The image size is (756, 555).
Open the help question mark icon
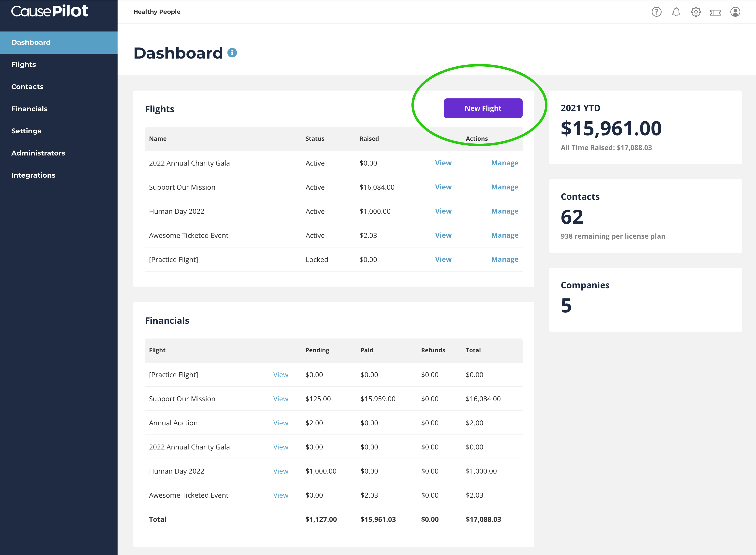click(x=656, y=12)
